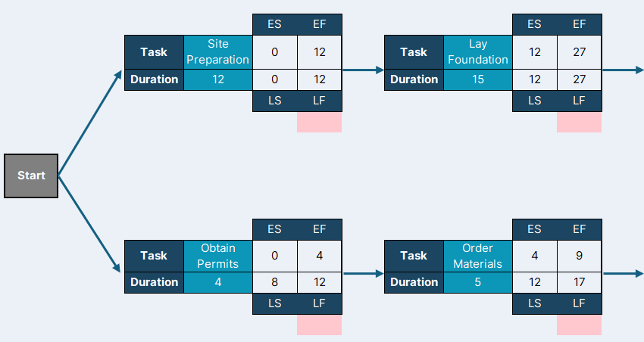
Task: Click the arrow from Site Preparation to Lay Foundation
Action: (x=363, y=70)
